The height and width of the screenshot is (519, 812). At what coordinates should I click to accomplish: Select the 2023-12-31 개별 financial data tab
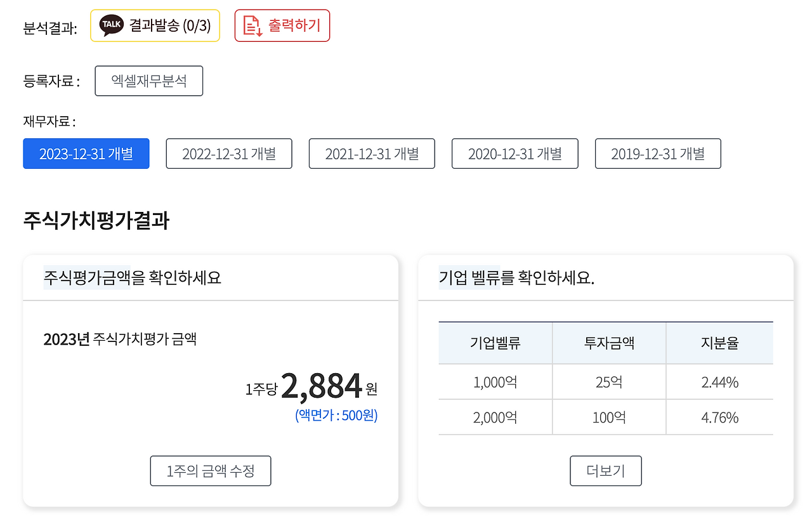click(86, 153)
